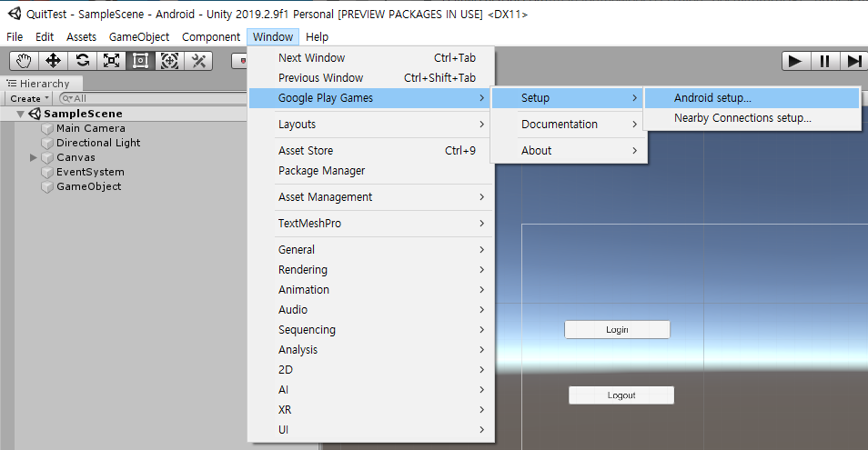Click the Play button

point(796,61)
